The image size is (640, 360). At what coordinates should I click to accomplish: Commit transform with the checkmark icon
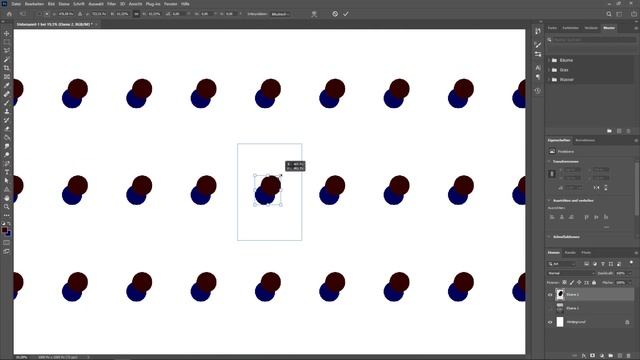tap(346, 14)
